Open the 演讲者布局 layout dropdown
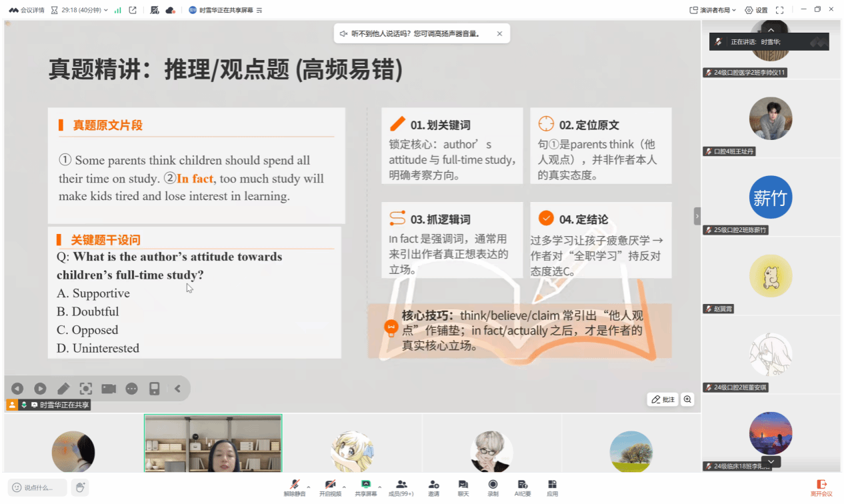Image resolution: width=844 pixels, height=504 pixels. (713, 10)
